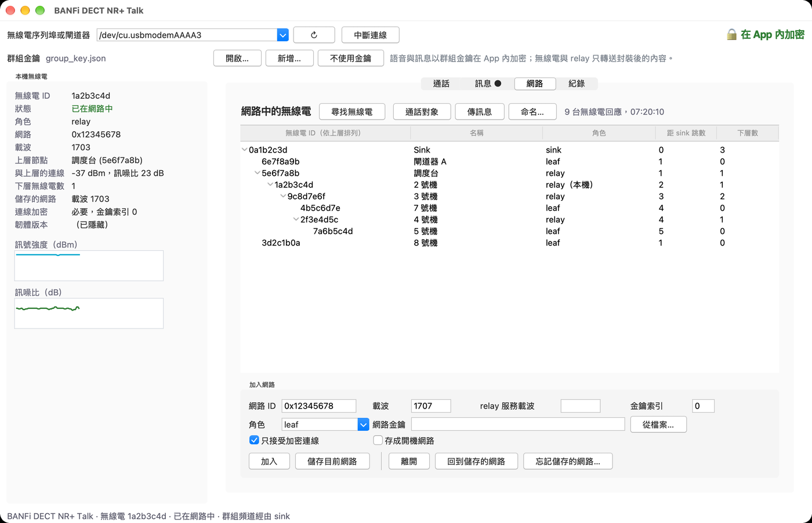The width and height of the screenshot is (812, 523).
Task: Switch to the 通話 tab
Action: tap(441, 84)
